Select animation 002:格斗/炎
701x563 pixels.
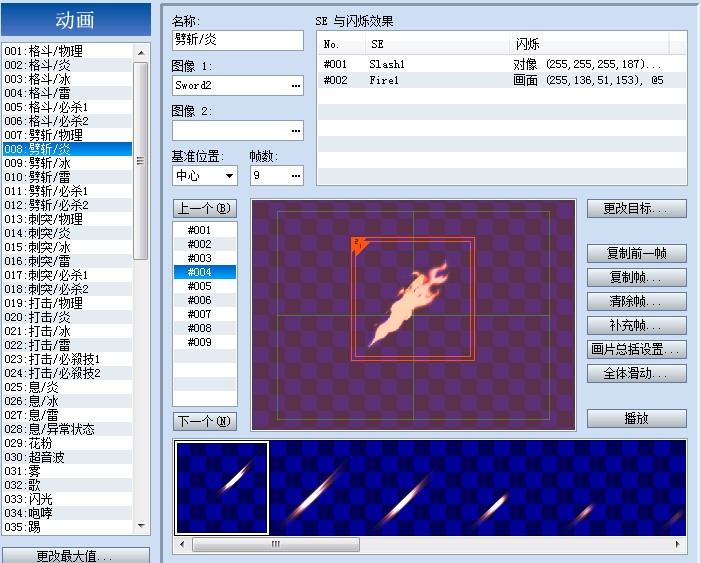[68, 65]
